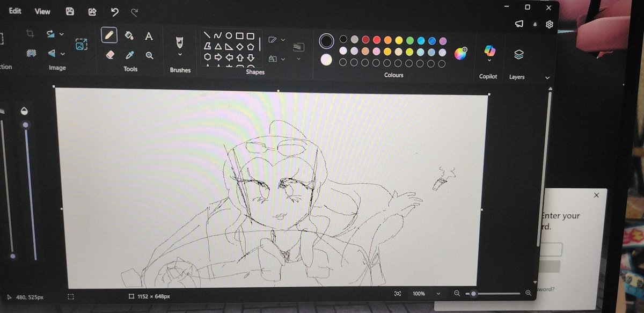This screenshot has width=644, height=313.
Task: Open the zoom percentage dropdown
Action: click(438, 294)
